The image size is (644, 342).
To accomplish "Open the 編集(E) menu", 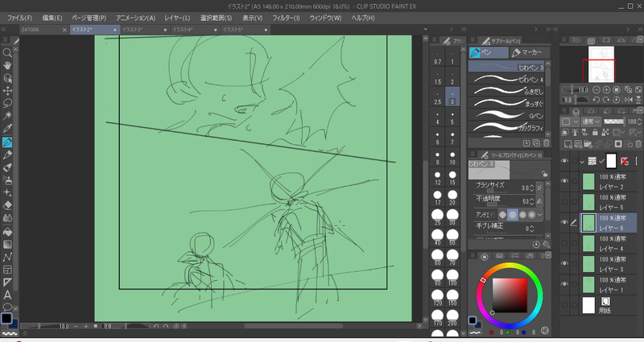I will pos(52,18).
